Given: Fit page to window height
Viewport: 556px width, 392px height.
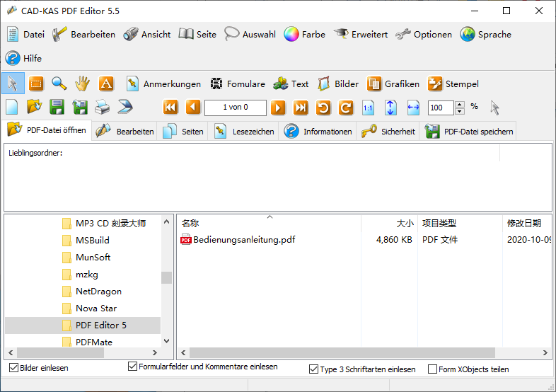Looking at the screenshot, I should 390,108.
